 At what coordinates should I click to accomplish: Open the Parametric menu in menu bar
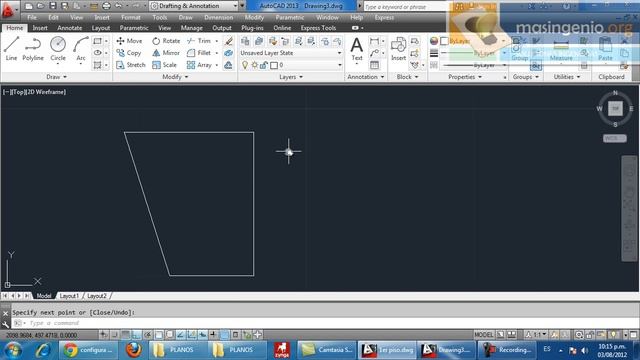(289, 18)
